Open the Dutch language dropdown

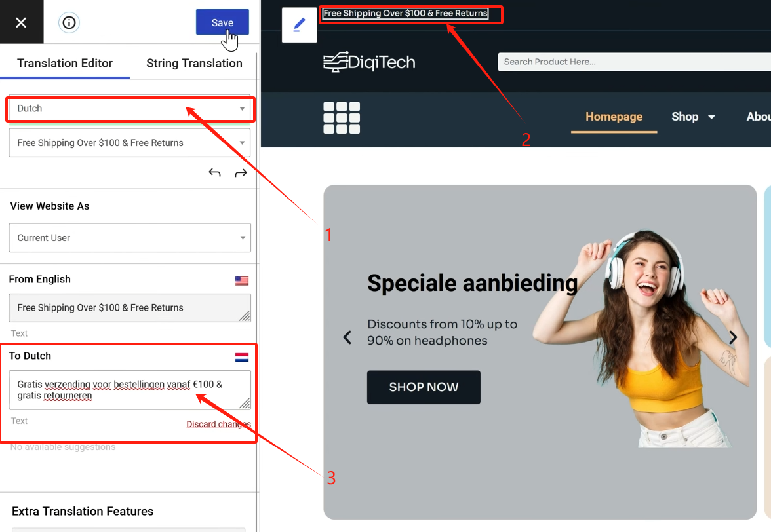tap(130, 109)
